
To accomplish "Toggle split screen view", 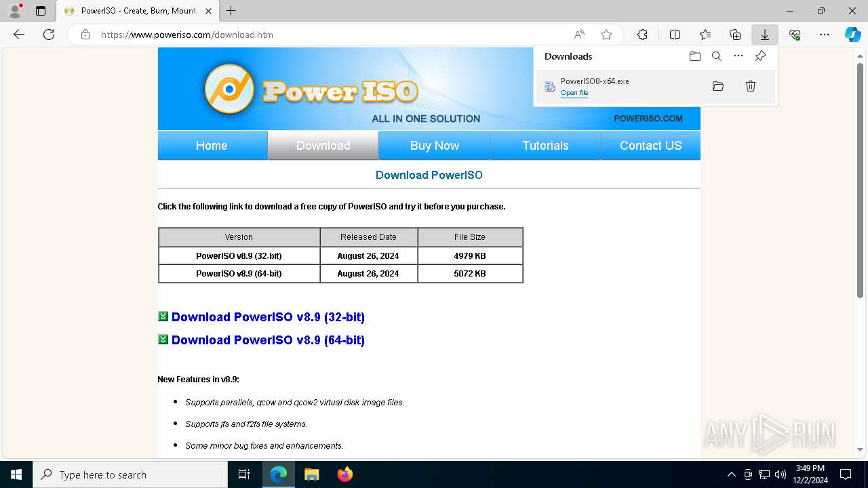I will coord(675,35).
